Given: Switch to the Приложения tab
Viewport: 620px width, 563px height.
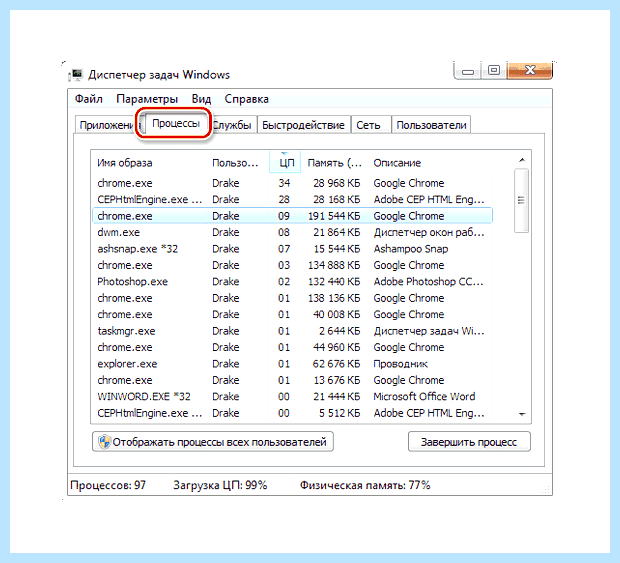Looking at the screenshot, I should tap(106, 125).
